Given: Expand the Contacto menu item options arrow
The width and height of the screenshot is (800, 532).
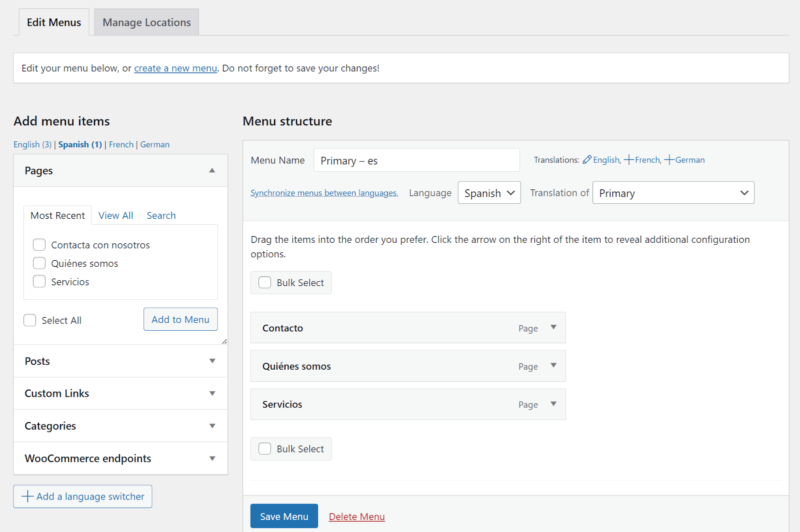Looking at the screenshot, I should coord(553,328).
